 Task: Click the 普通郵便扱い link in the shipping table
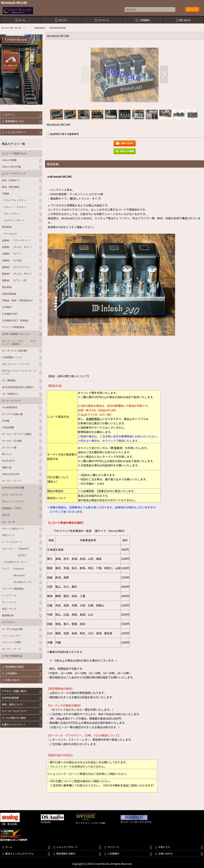[93, 419]
